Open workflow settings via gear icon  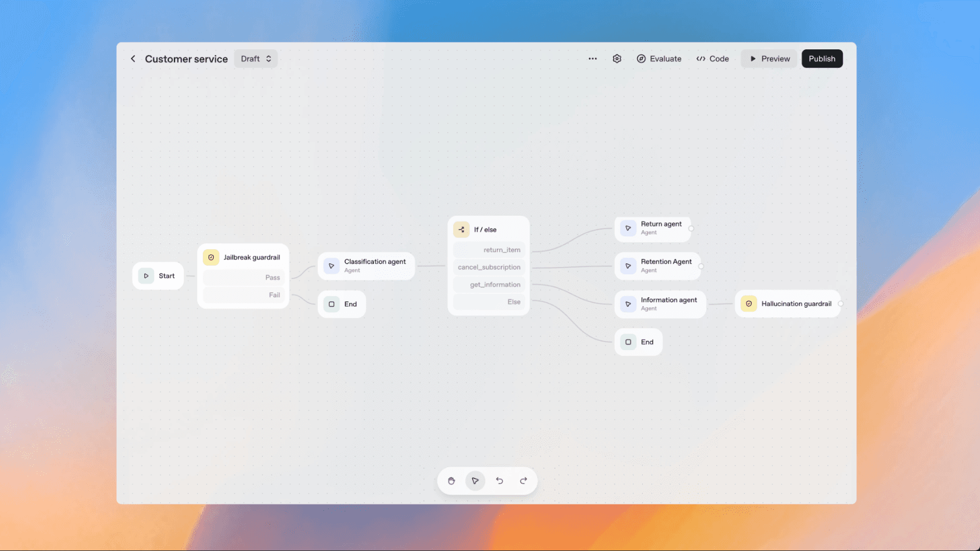click(x=616, y=58)
